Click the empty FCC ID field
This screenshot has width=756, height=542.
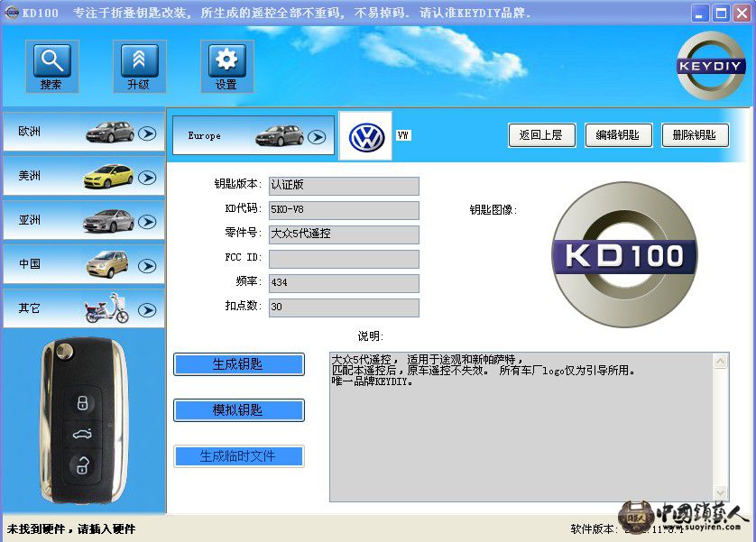point(344,259)
